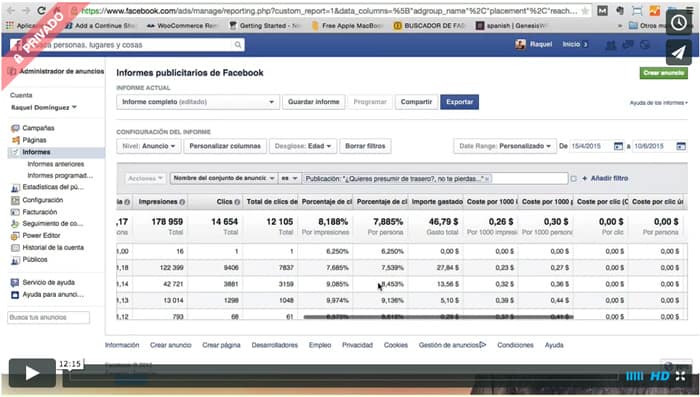Open Ayuda de los informes menu
Image resolution: width=700 pixels, height=397 pixels.
tap(658, 103)
